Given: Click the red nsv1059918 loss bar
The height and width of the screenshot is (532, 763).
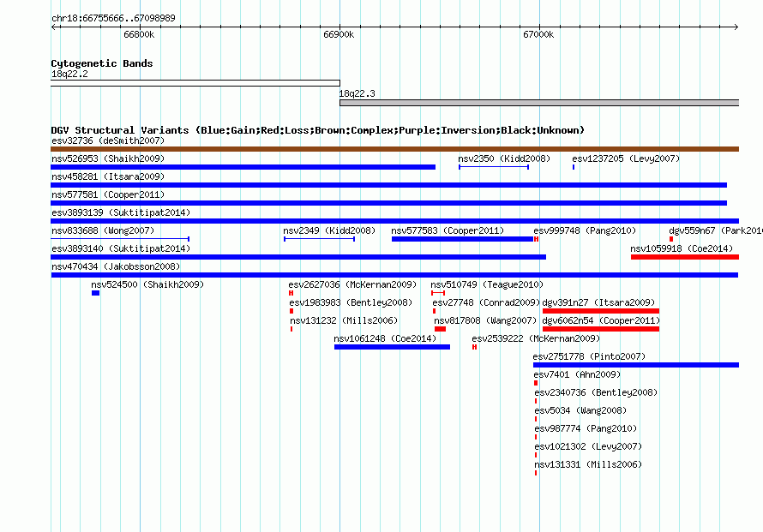Looking at the screenshot, I should click(685, 257).
